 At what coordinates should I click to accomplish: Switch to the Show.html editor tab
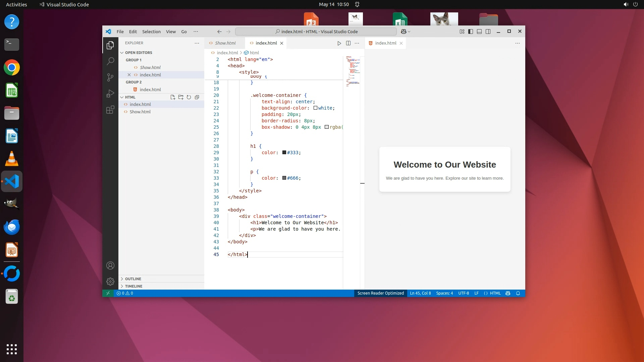point(225,43)
